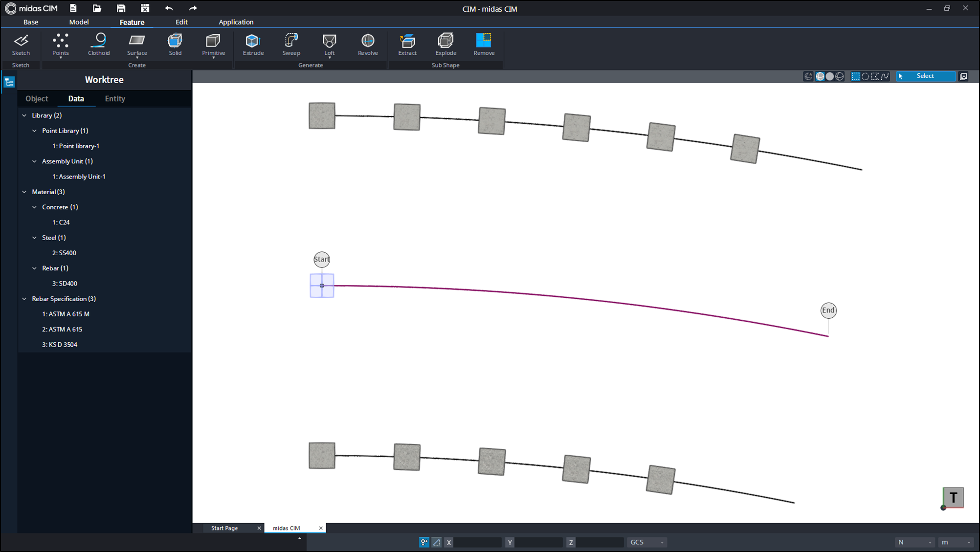
Task: Switch to shaded sphere display mode
Action: coord(830,76)
